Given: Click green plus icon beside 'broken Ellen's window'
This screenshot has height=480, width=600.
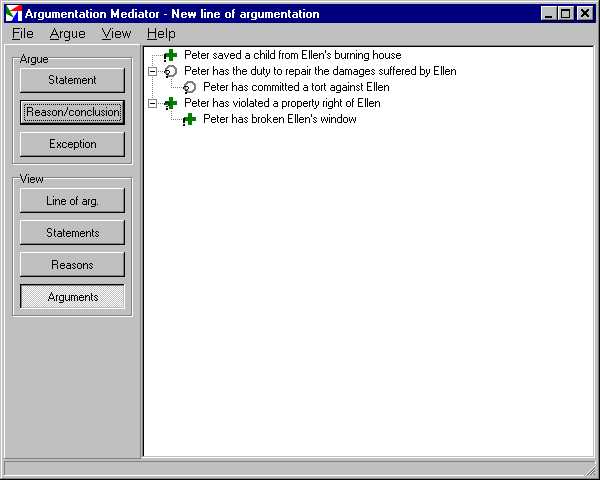Looking at the screenshot, I should point(189,119).
